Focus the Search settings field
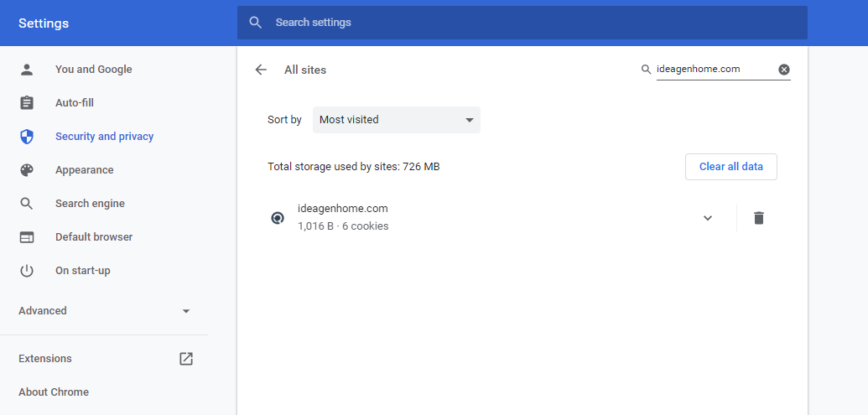The image size is (868, 415). coord(522,23)
